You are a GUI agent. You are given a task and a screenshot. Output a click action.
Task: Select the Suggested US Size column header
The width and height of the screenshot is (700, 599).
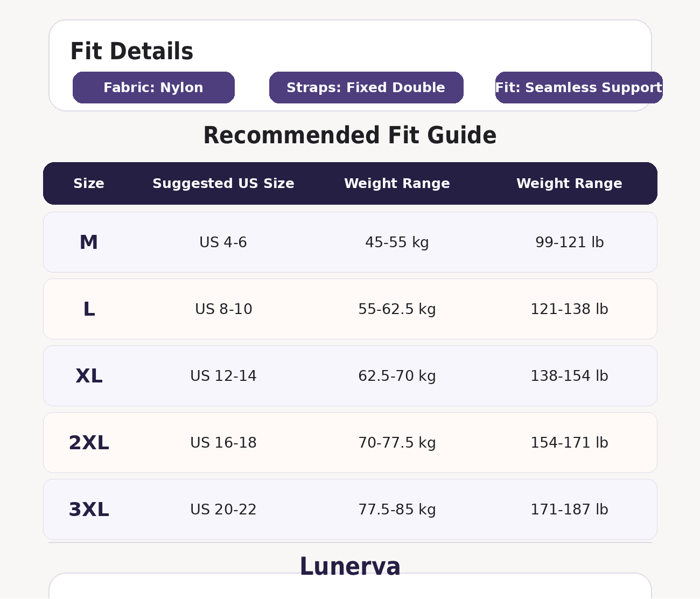coord(223,184)
